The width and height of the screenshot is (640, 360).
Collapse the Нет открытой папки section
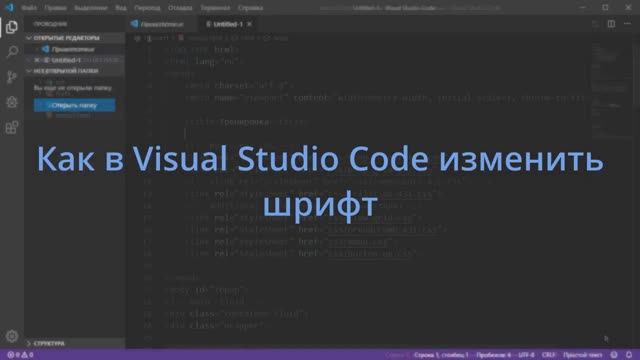(x=74, y=71)
